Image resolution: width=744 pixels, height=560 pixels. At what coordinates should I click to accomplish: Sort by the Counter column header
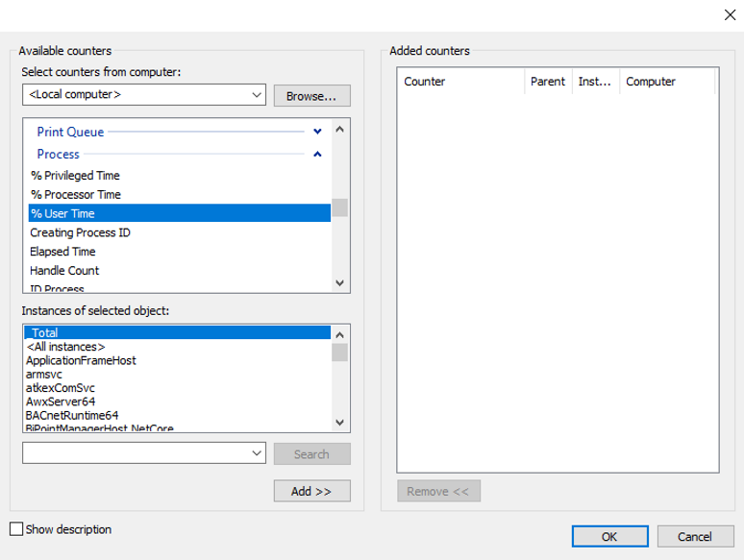point(461,82)
